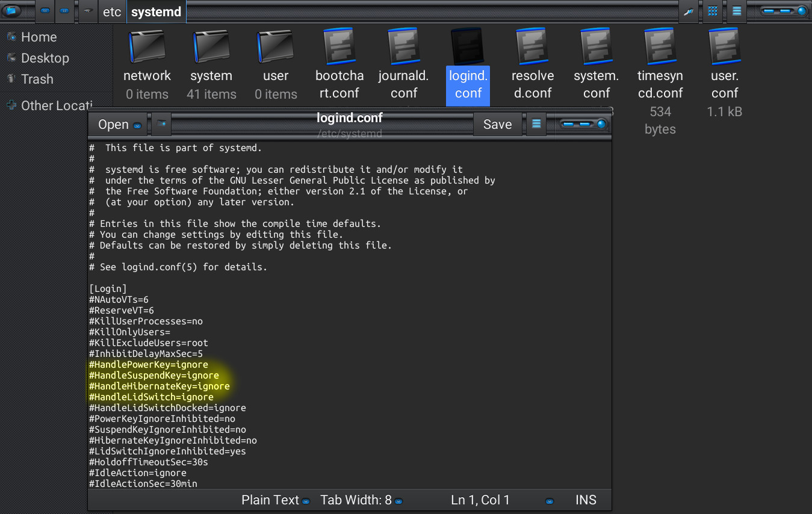Click the Desktop icon in the sidebar
The height and width of the screenshot is (514, 812).
point(11,58)
